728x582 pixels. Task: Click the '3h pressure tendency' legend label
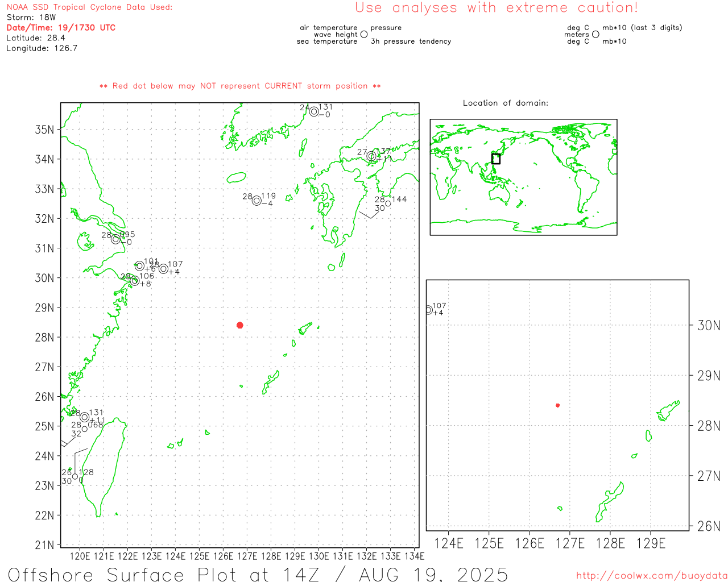pos(411,41)
